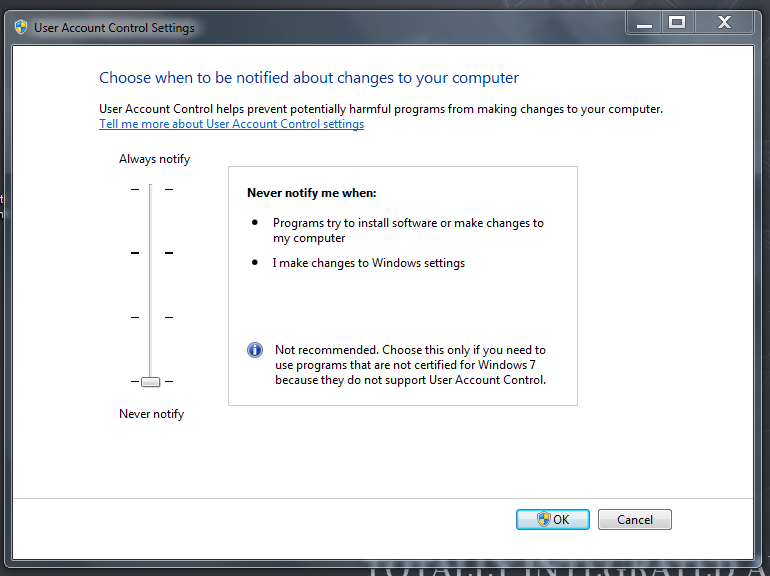Click the 'User Account Control Settings' window title
This screenshot has width=770, height=576.
click(114, 27)
